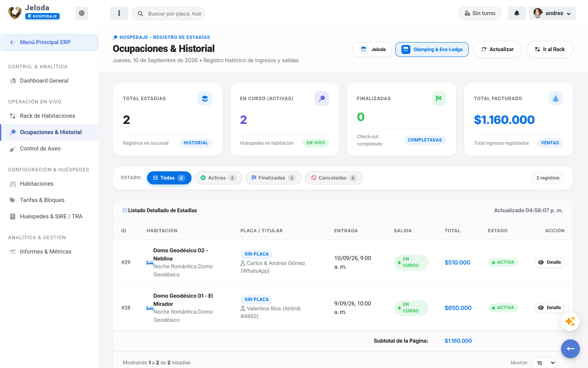Open the Mostrar page size dropdown

543,363
